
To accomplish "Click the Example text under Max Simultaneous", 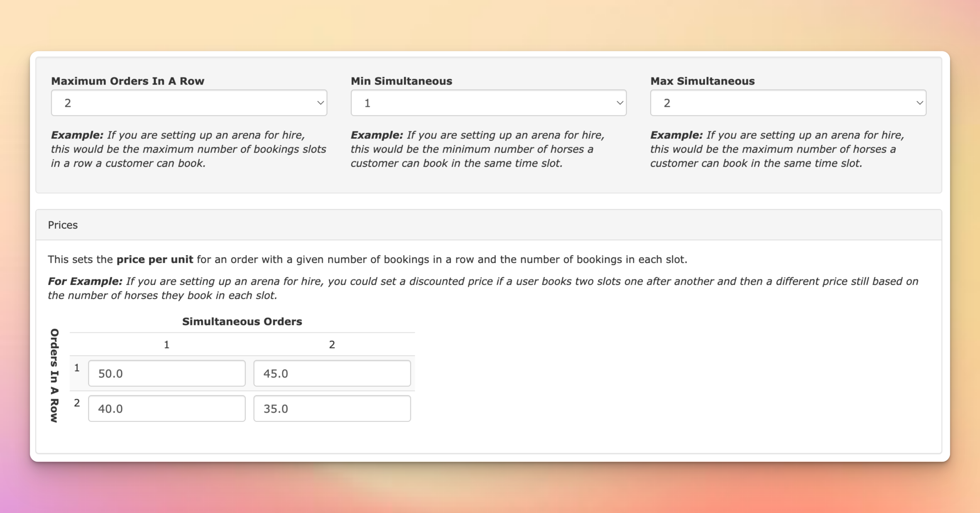I will pos(777,149).
